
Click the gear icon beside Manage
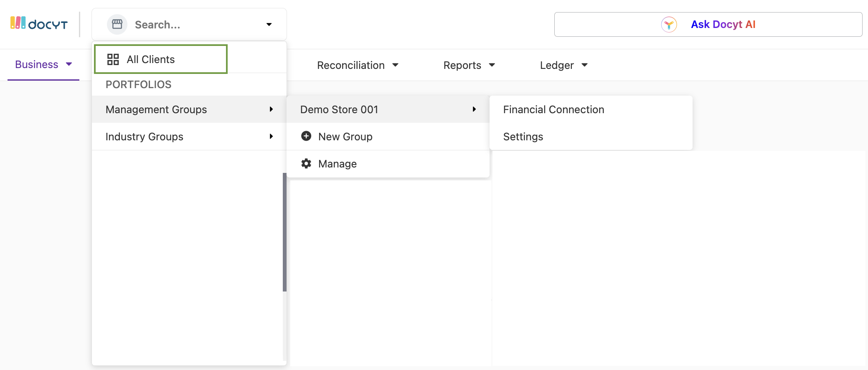pos(306,164)
